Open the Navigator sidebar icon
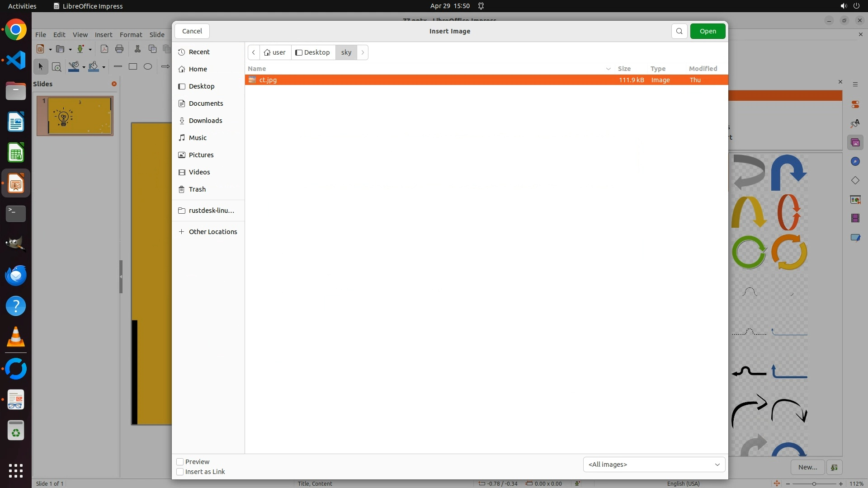The image size is (868, 488). [855, 162]
